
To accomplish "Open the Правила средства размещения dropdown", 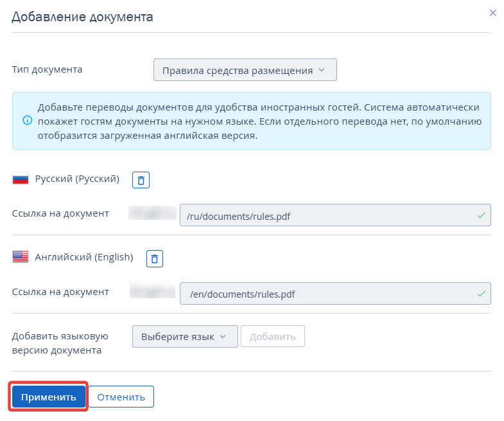I will (245, 70).
